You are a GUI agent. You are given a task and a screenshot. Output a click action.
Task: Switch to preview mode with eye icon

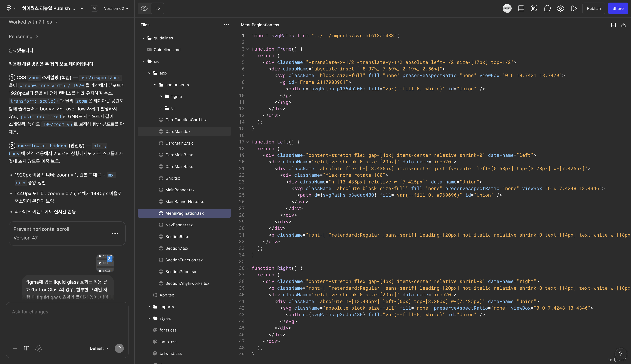(x=144, y=8)
